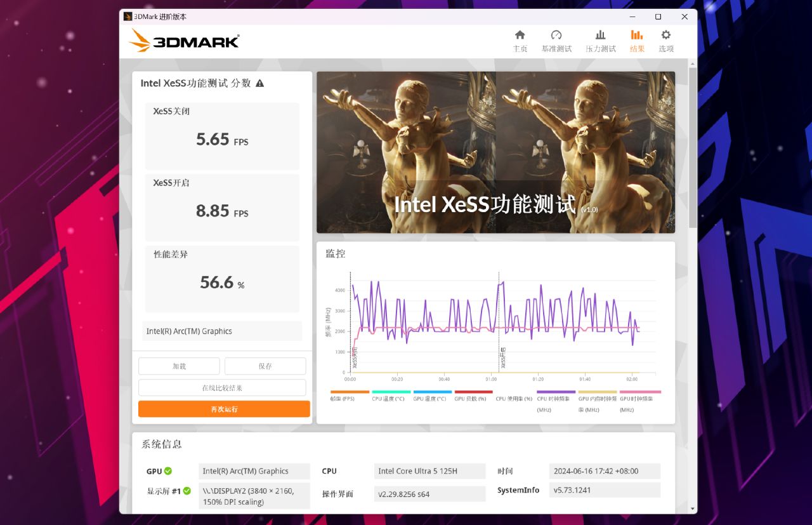
Task: Toggle the GPU 负载 (%) legend series
Action: (x=473, y=395)
